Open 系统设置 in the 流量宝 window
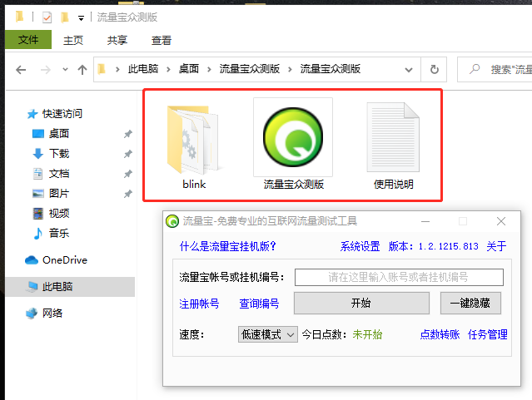 coord(360,246)
